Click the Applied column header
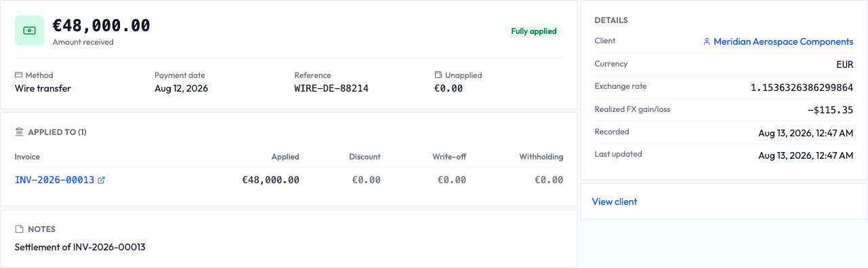Screen dimensions: 868x268 point(285,157)
